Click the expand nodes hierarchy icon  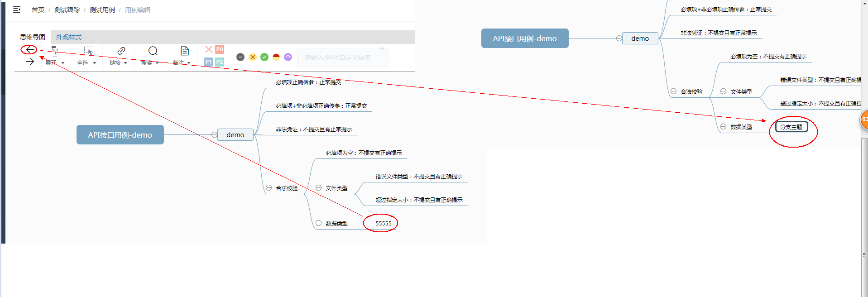[x=55, y=50]
